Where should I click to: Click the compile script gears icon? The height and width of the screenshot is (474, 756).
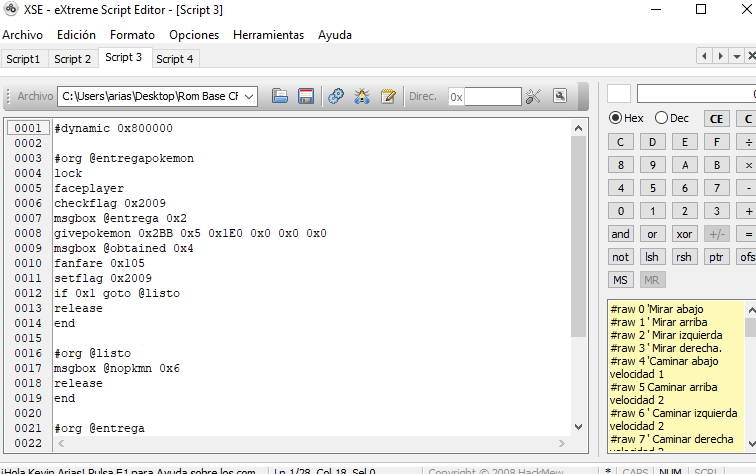336,96
